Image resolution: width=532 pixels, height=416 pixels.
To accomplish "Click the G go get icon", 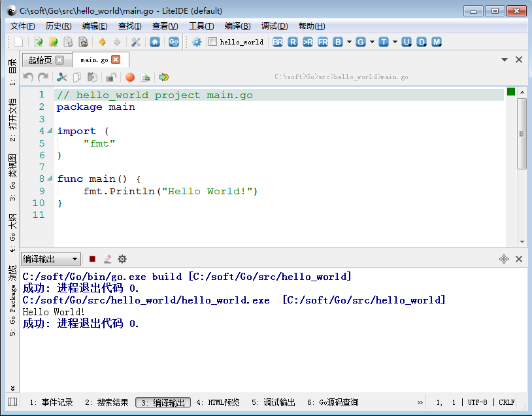I will pos(361,42).
